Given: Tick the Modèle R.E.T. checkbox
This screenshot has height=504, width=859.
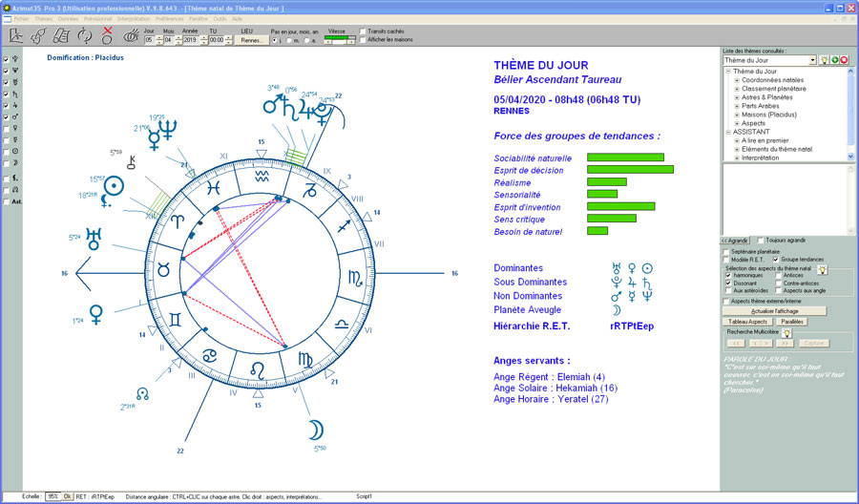Looking at the screenshot, I should (726, 260).
